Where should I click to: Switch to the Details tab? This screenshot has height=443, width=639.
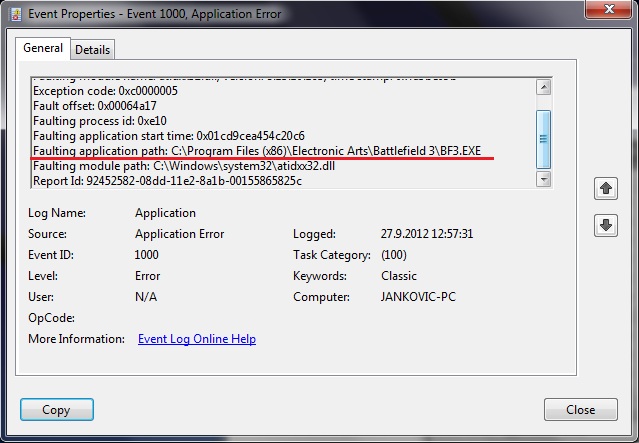click(93, 50)
